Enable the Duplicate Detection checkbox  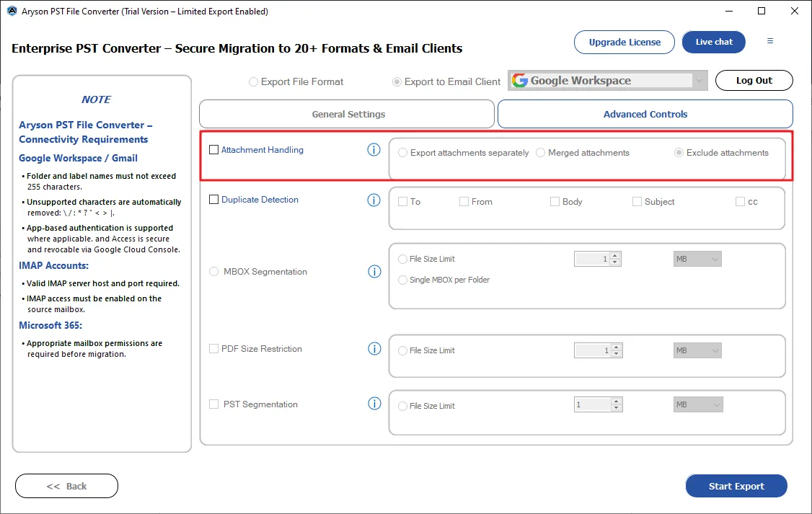pos(214,199)
